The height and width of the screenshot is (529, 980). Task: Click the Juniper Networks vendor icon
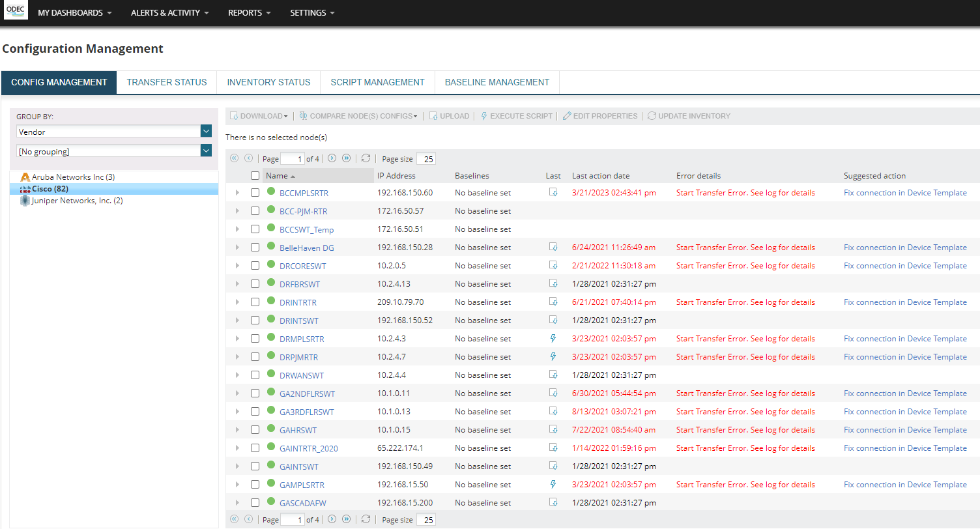(x=25, y=201)
